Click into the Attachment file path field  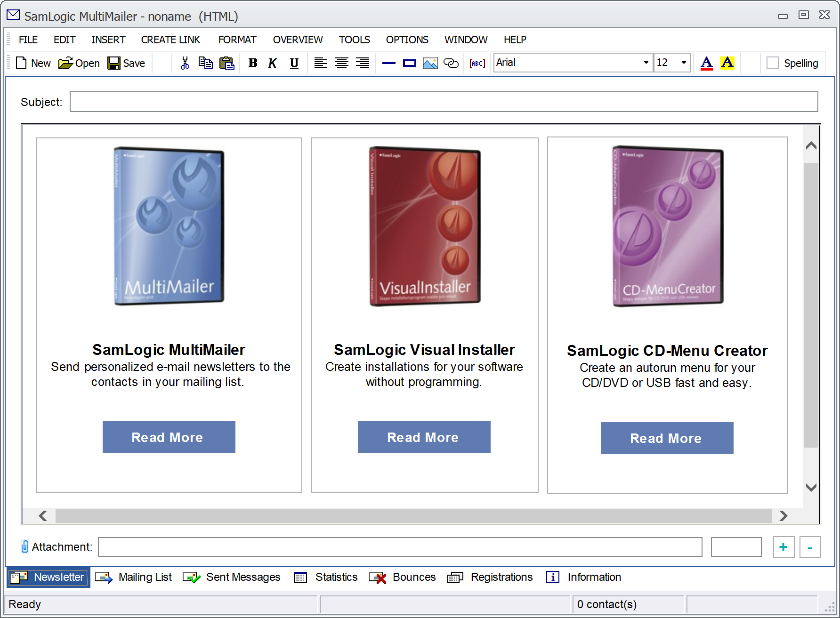pos(400,547)
